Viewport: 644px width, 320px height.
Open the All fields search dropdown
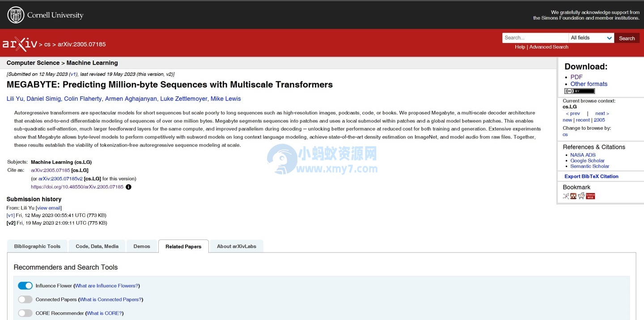[591, 38]
